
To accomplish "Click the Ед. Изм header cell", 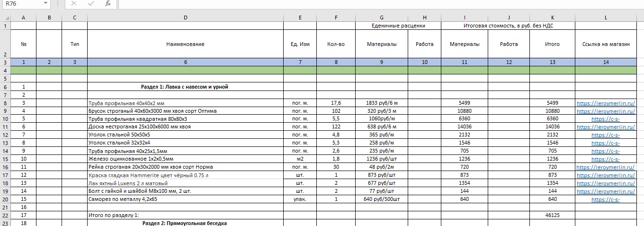I will pyautogui.click(x=300, y=44).
